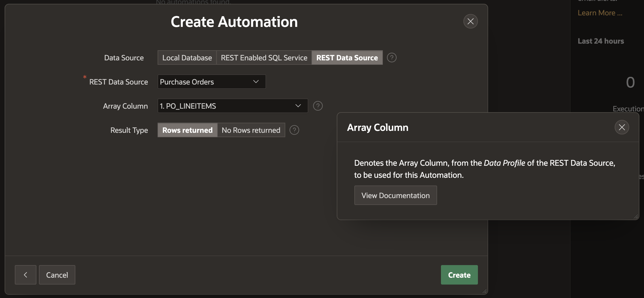The image size is (644, 298).
Task: Close the Create Automation dialog
Action: [470, 21]
